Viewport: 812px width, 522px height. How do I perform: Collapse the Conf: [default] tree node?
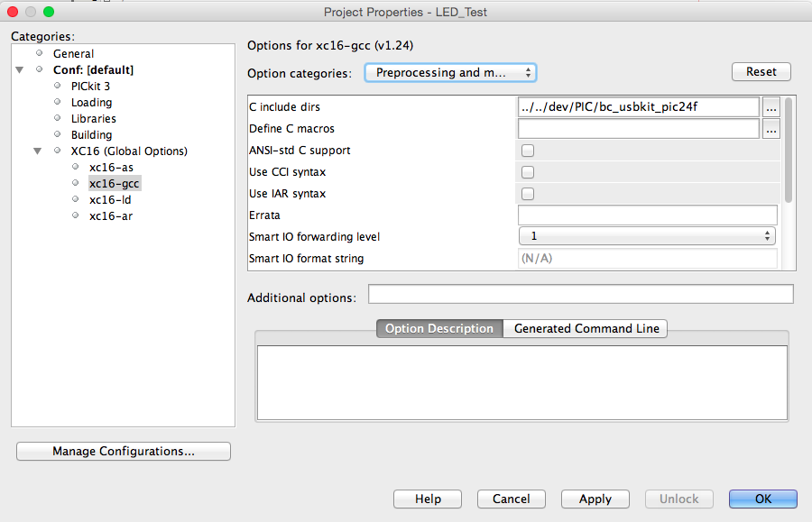[x=20, y=70]
